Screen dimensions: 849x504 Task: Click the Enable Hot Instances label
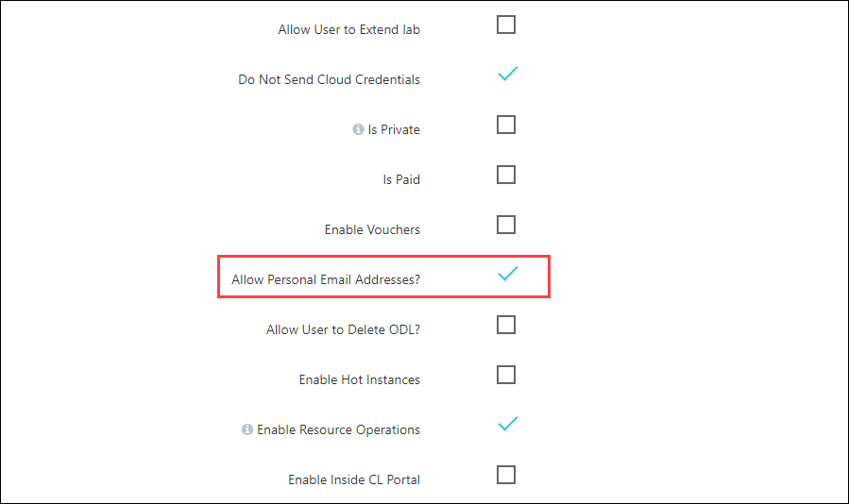(x=360, y=380)
